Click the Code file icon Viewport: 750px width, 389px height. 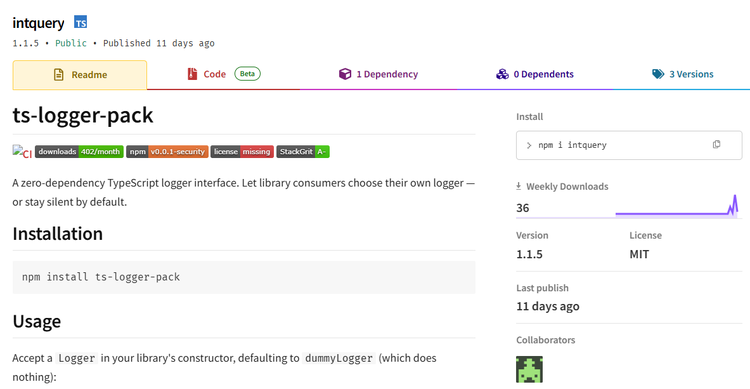[192, 74]
